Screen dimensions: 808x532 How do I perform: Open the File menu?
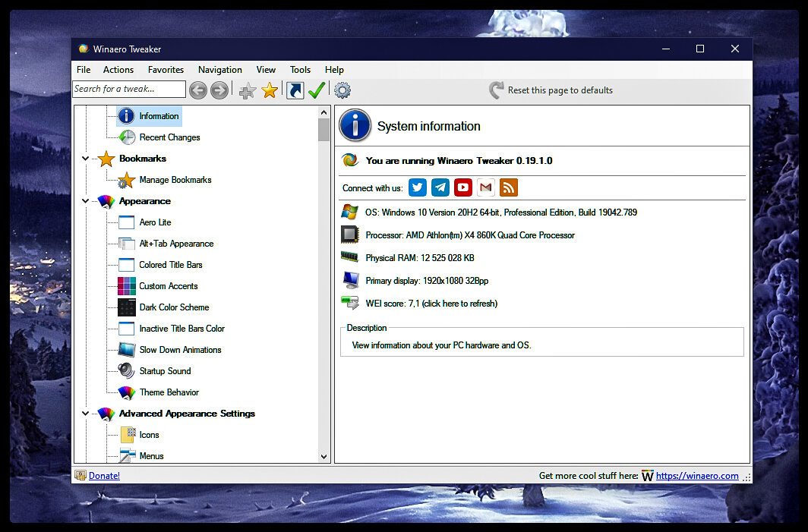(84, 70)
